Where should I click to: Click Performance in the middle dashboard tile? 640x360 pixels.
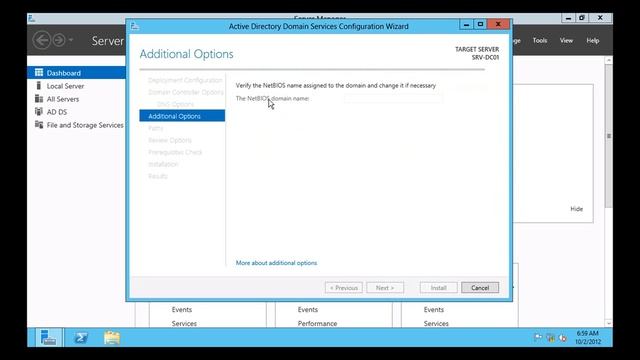tap(317, 323)
